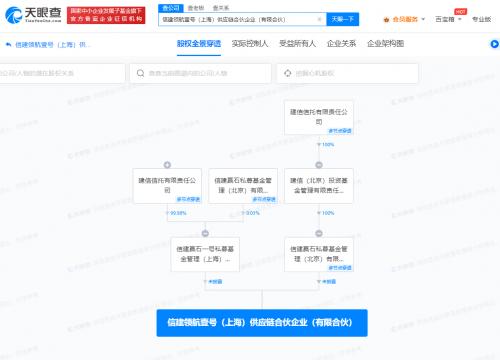
Task: Clear the search box with the X icon
Action: click(319, 19)
